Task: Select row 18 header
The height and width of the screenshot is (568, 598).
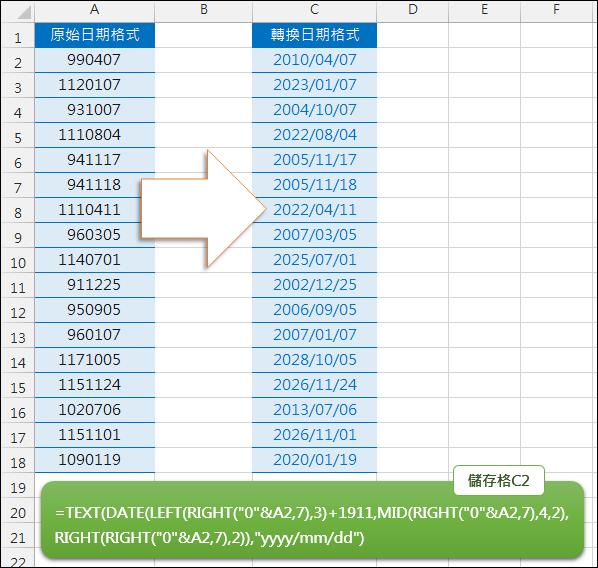Action: coord(18,460)
